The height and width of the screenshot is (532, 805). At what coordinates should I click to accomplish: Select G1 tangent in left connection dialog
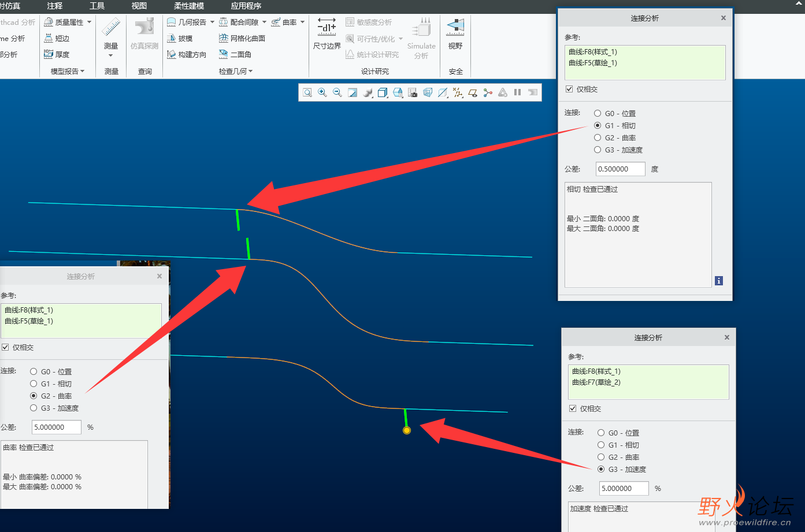34,384
